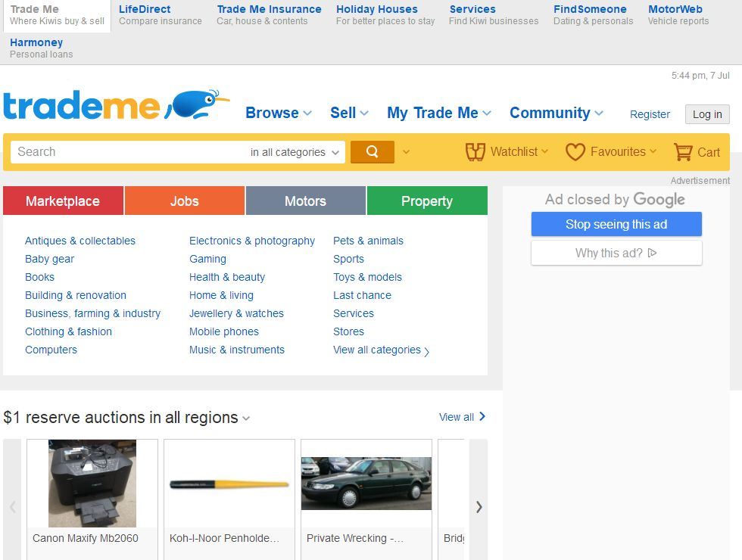
Task: Click the right carousel arrow for auctions
Action: pyautogui.click(x=479, y=507)
